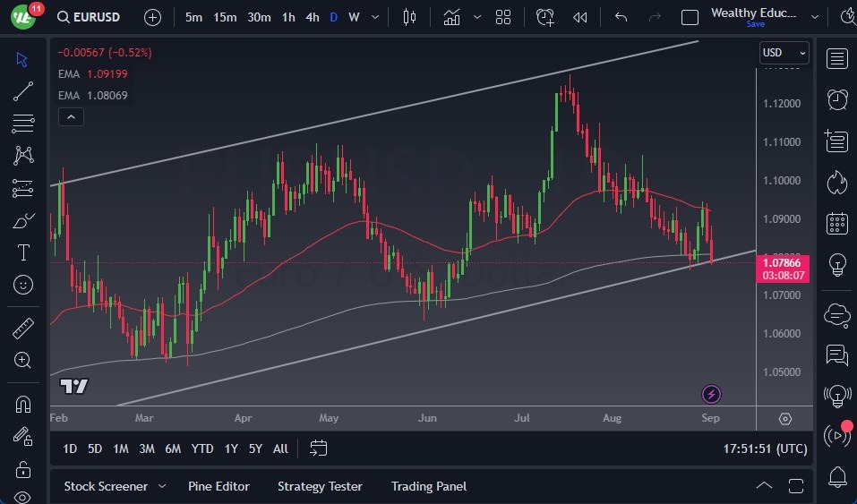The height and width of the screenshot is (504, 857).
Task: Set the date range to YTD
Action: [x=202, y=448]
